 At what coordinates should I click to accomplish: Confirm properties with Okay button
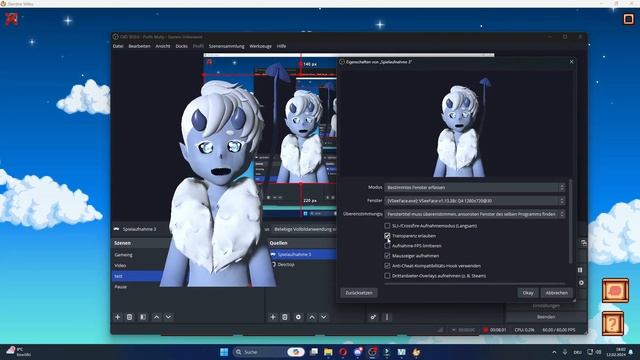[528, 293]
